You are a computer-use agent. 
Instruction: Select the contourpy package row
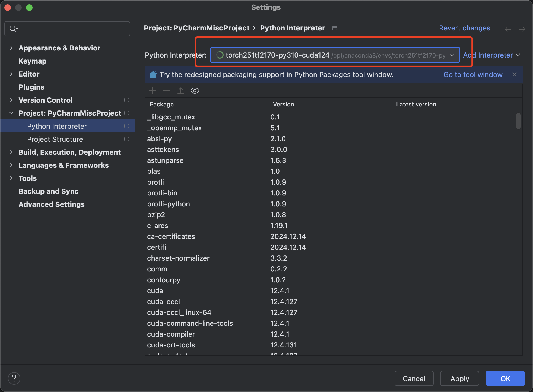tap(330, 280)
